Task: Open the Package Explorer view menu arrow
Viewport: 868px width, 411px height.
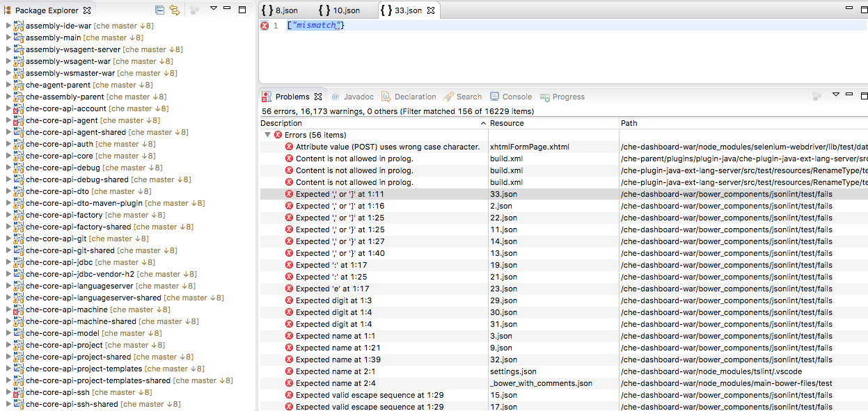Action: [213, 9]
